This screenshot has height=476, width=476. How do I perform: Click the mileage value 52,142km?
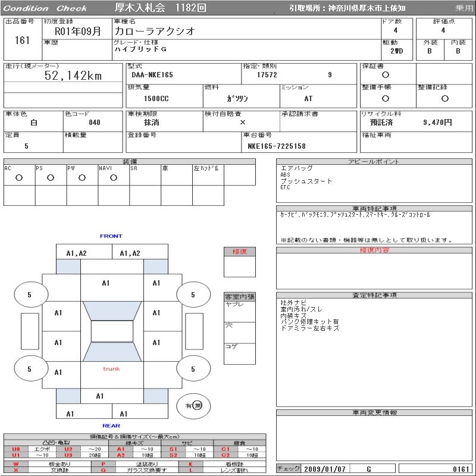[x=73, y=76]
